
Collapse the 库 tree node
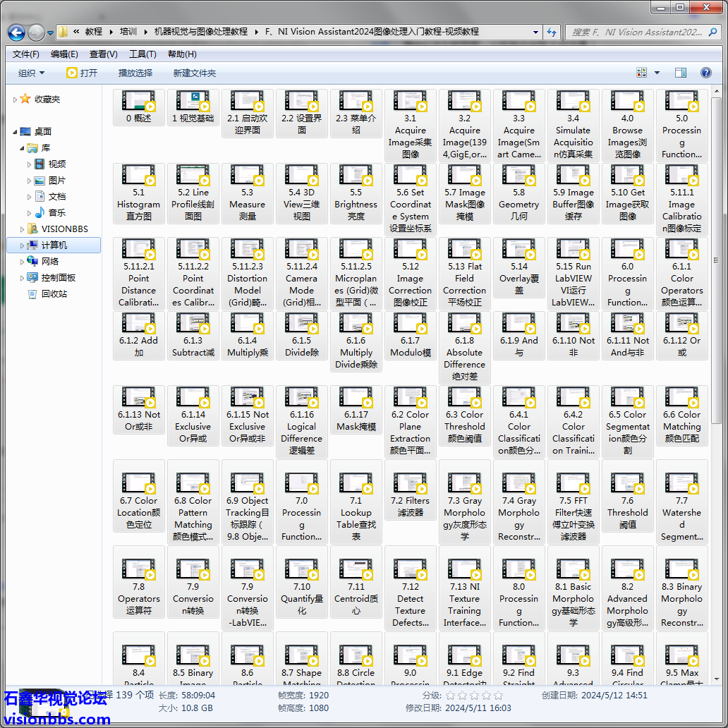(22, 148)
